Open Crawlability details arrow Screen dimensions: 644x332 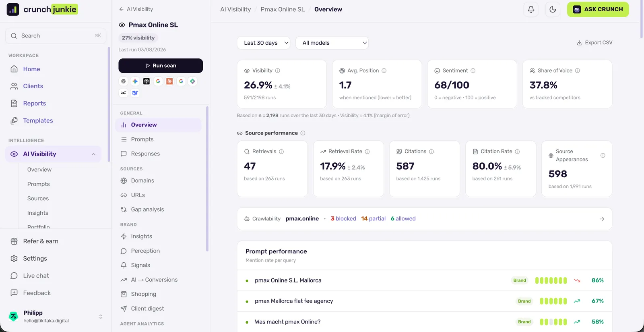click(x=602, y=219)
